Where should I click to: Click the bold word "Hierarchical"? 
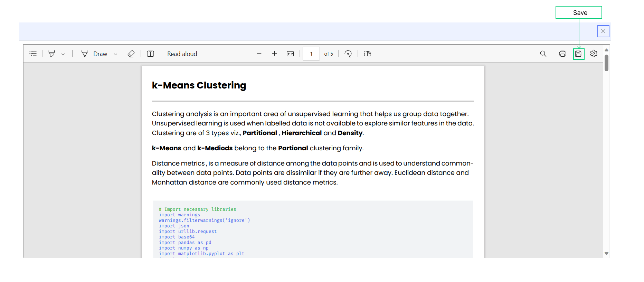click(x=302, y=133)
